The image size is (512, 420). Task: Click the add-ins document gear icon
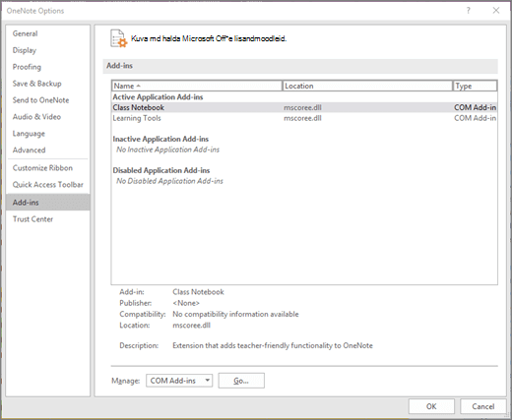pyautogui.click(x=119, y=38)
